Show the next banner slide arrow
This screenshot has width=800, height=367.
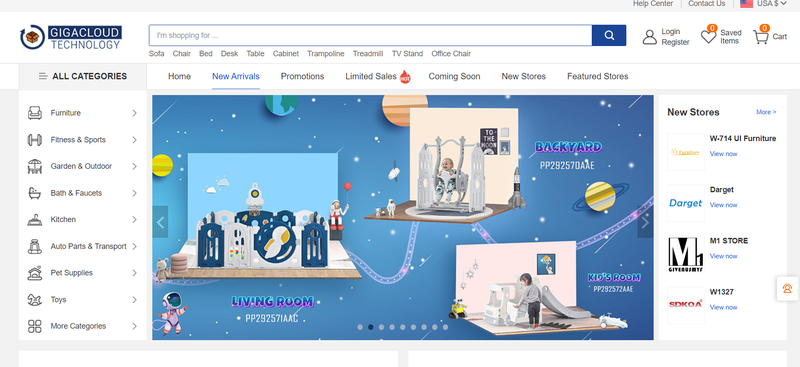pyautogui.click(x=645, y=222)
